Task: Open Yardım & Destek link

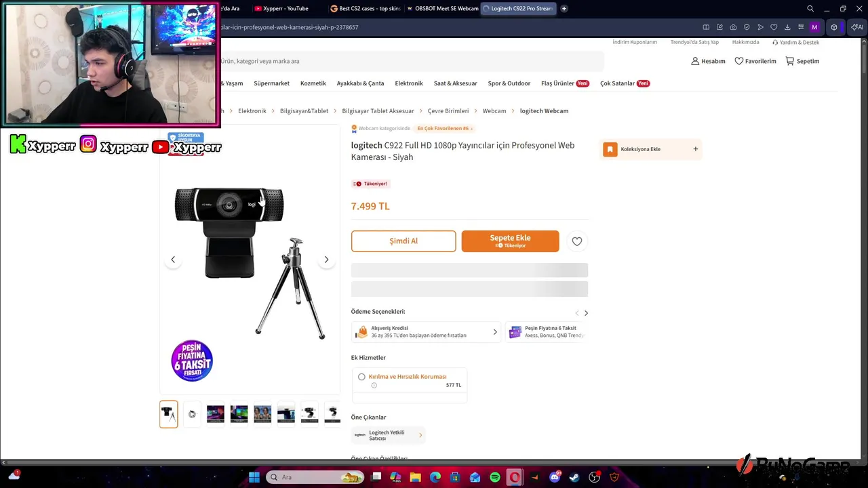Action: [796, 42]
